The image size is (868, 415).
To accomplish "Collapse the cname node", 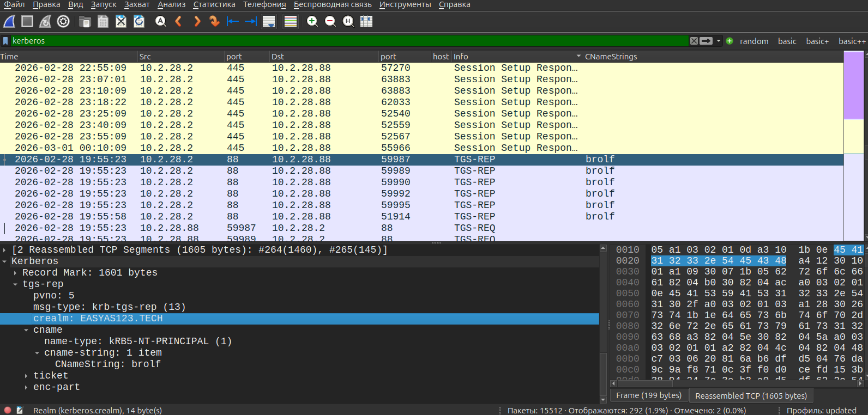I will tap(26, 330).
